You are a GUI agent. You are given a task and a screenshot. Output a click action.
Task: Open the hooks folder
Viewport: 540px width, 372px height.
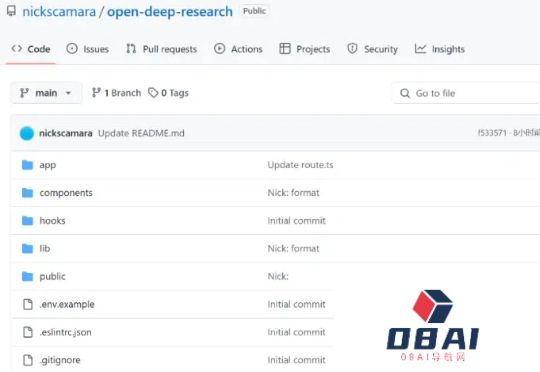point(52,221)
